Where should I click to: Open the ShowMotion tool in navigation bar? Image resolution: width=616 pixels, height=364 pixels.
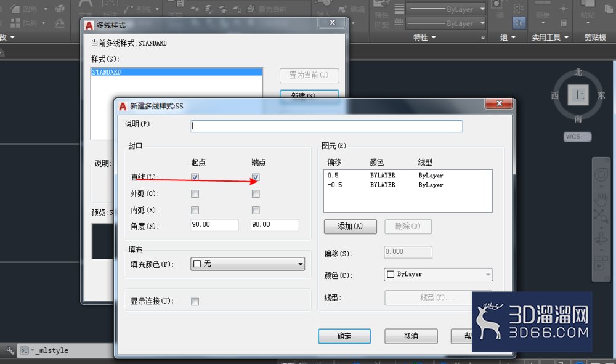[601, 264]
